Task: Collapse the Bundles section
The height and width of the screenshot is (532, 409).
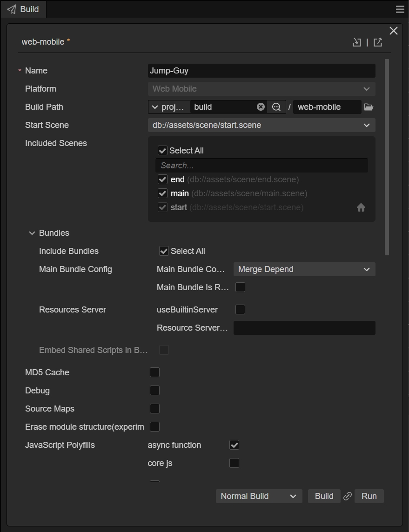Action: tap(32, 233)
